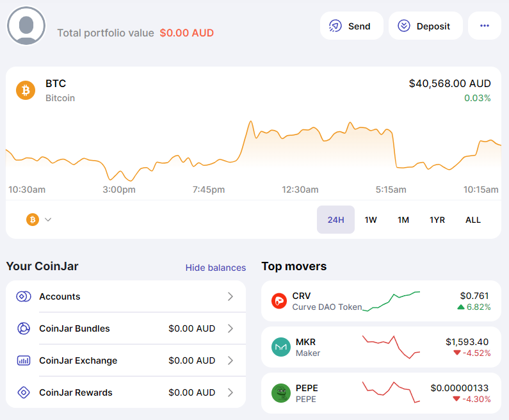This screenshot has width=509, height=420.
Task: Show ALL time chart range
Action: 473,220
